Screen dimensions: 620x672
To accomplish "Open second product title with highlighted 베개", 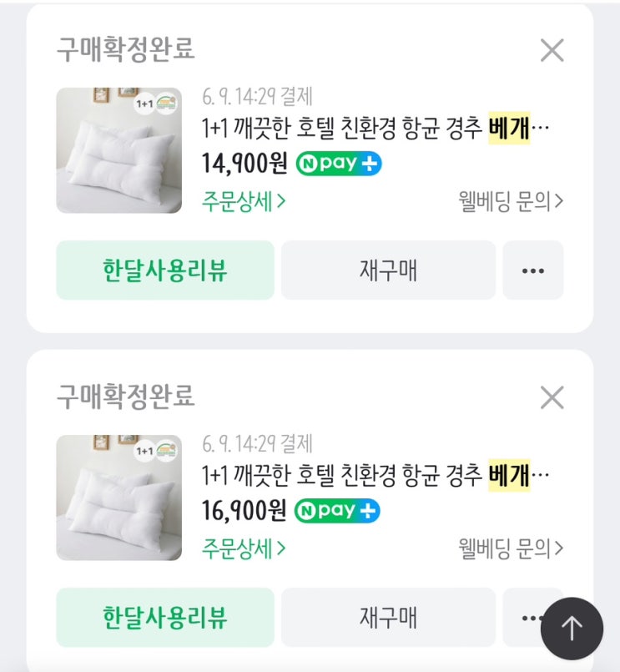I will pos(376,475).
